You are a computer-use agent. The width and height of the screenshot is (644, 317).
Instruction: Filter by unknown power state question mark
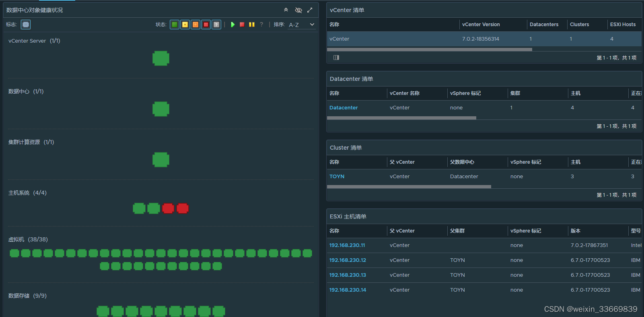pyautogui.click(x=261, y=25)
